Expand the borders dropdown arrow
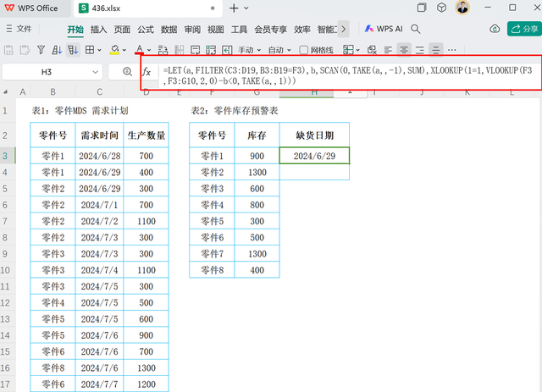Screen dimensions: 542x392 100,51
